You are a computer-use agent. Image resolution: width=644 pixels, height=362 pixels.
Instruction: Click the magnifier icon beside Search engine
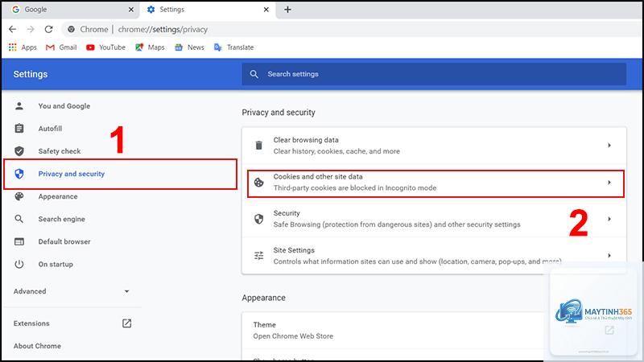pos(19,219)
